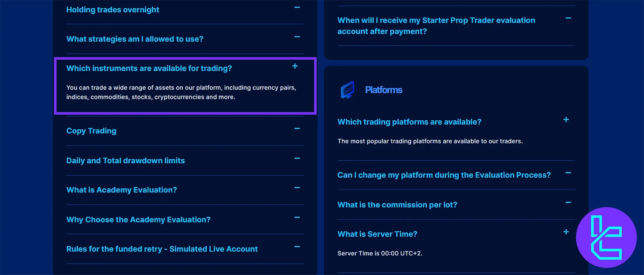The height and width of the screenshot is (275, 644).
Task: Click the 'Server Time is 00:00 UTC+2' answer text
Action: [x=380, y=253]
